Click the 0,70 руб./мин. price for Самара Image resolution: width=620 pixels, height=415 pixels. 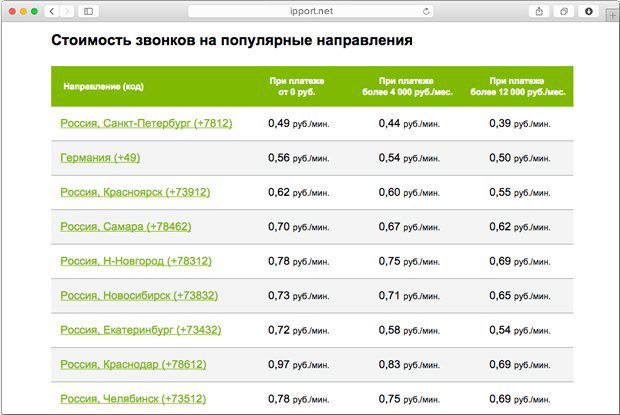(x=299, y=226)
